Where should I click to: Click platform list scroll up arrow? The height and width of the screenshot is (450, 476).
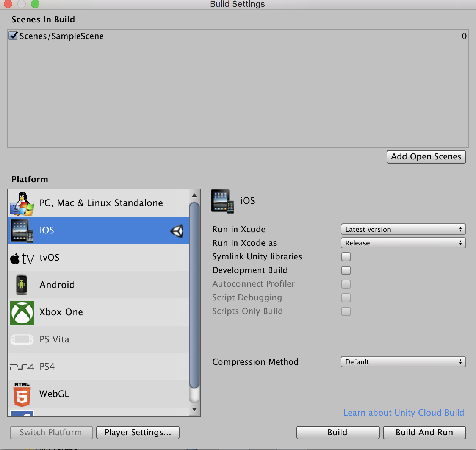pyautogui.click(x=194, y=195)
